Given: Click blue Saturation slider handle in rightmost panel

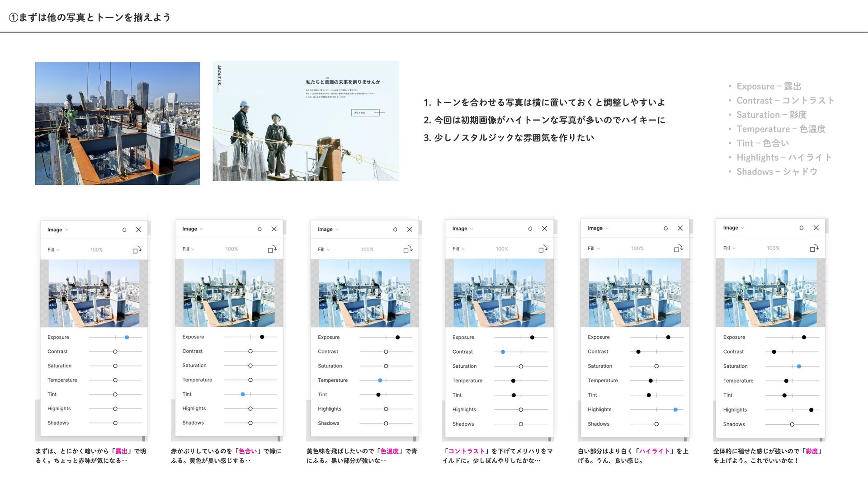Looking at the screenshot, I should (799, 366).
